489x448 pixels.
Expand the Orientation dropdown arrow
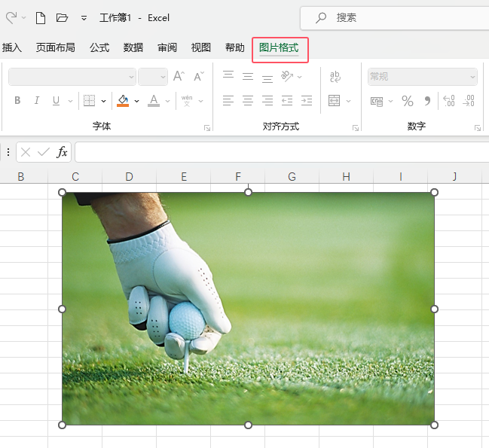click(x=300, y=77)
